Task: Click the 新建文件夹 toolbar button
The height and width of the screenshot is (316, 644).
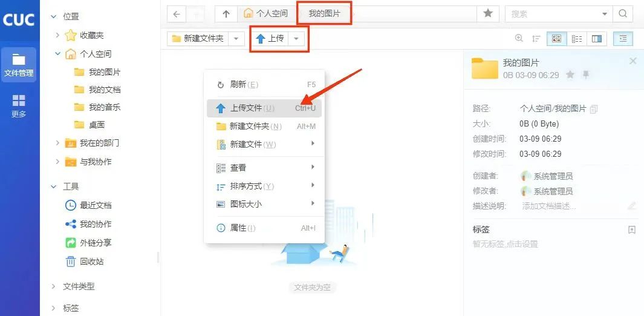Action: pyautogui.click(x=198, y=39)
